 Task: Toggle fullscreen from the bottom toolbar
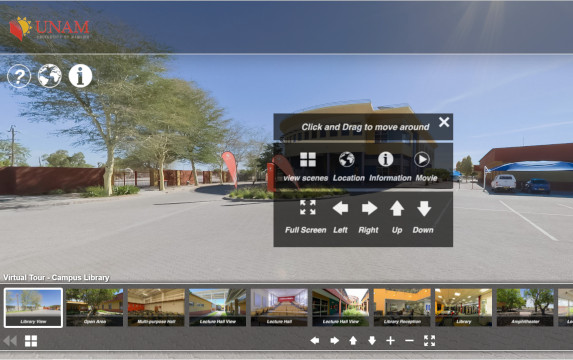(x=429, y=341)
